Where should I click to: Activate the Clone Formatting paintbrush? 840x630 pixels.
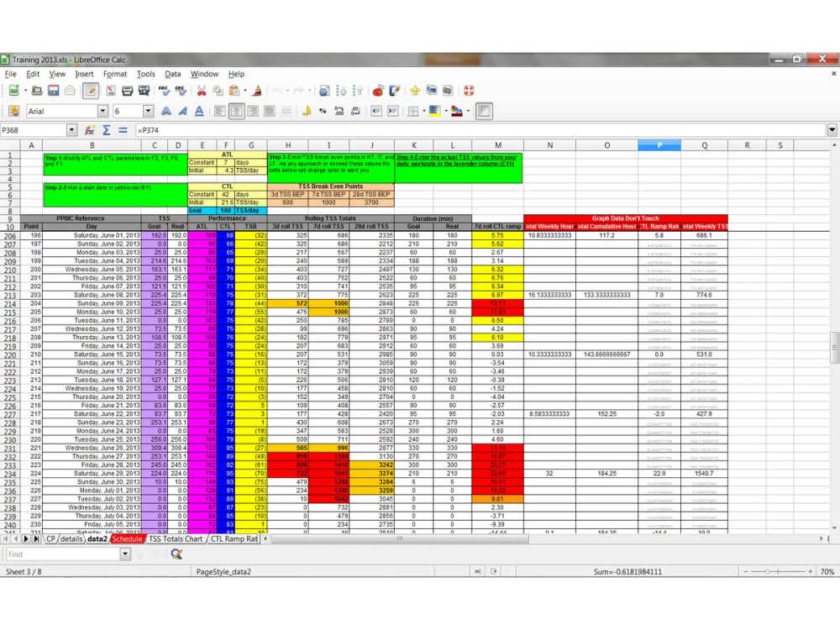pyautogui.click(x=257, y=91)
